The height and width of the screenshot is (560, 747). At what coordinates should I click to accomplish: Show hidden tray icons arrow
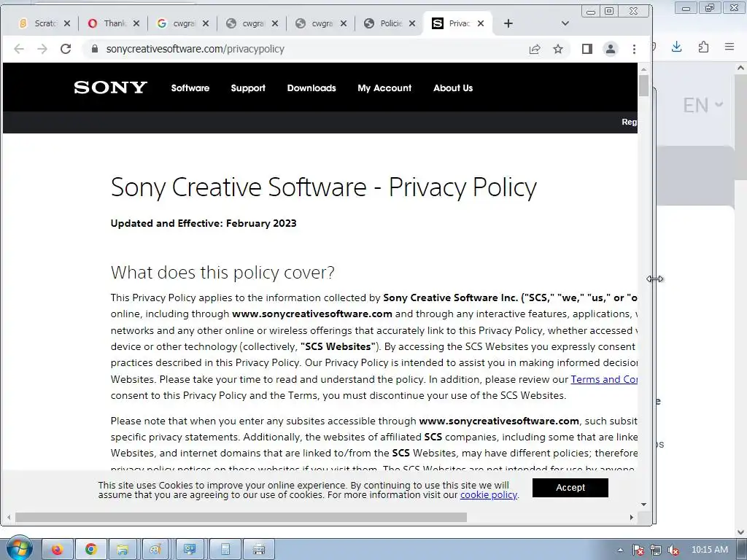tap(620, 550)
